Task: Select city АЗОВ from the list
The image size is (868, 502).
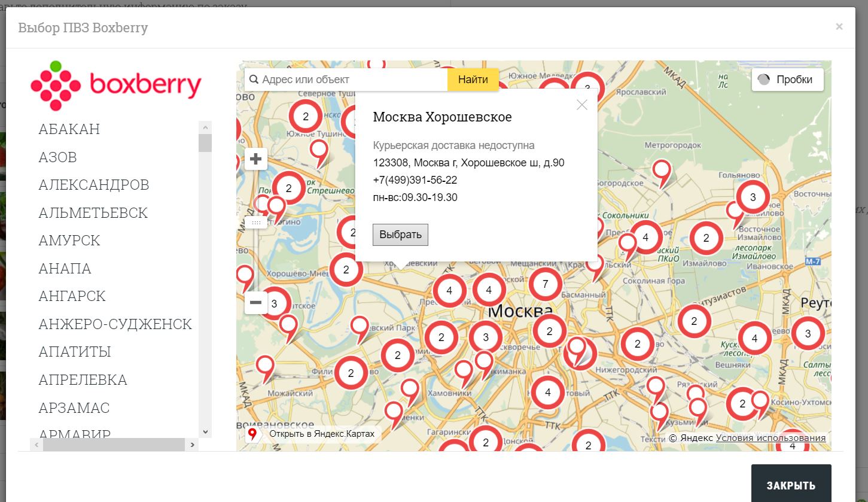Action: point(58,157)
